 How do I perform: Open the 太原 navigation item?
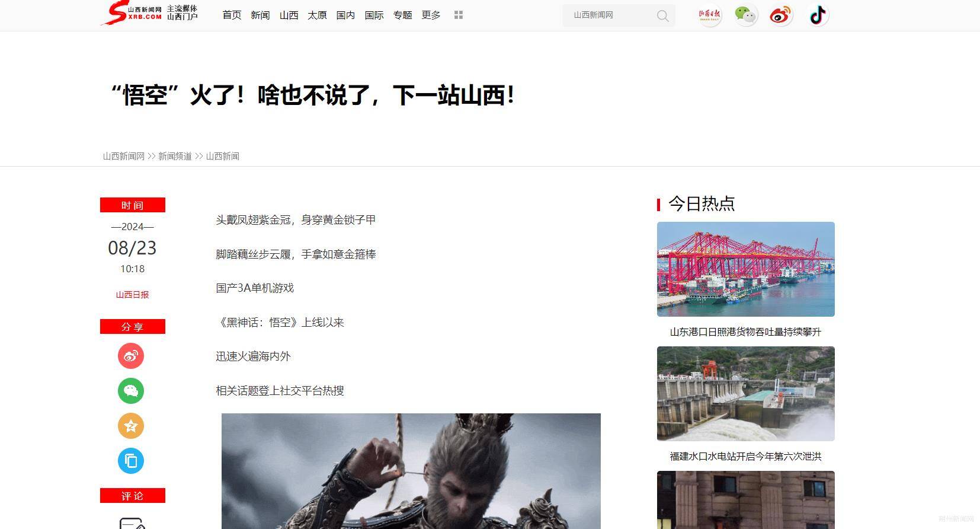click(x=317, y=15)
